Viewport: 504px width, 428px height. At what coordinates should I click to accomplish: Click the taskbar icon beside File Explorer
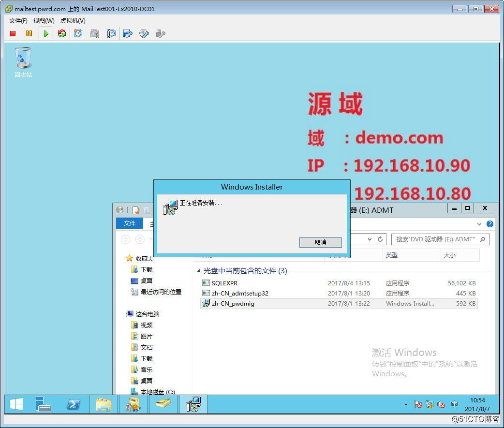tap(133, 404)
